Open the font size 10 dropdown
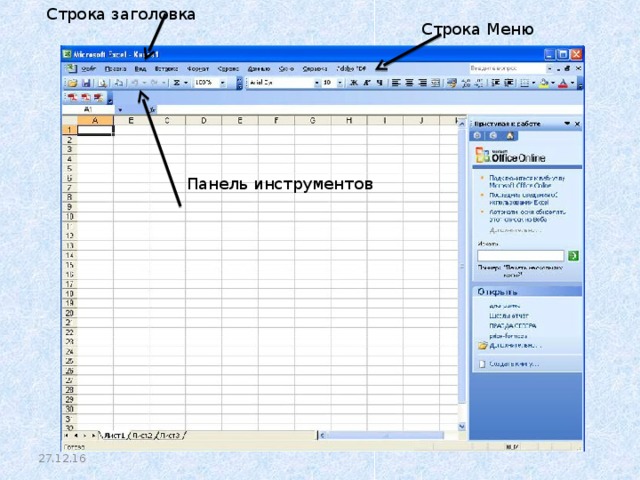The width and height of the screenshot is (640, 480). [340, 83]
